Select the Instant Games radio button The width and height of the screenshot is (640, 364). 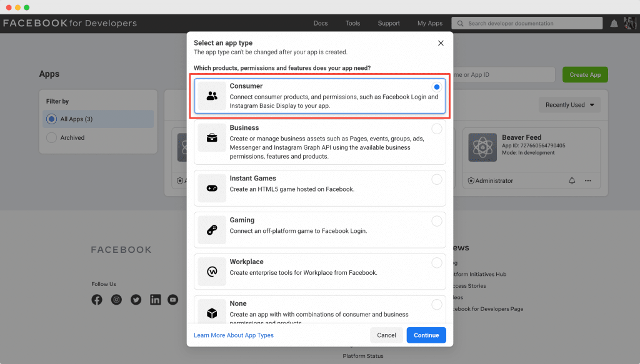(437, 179)
